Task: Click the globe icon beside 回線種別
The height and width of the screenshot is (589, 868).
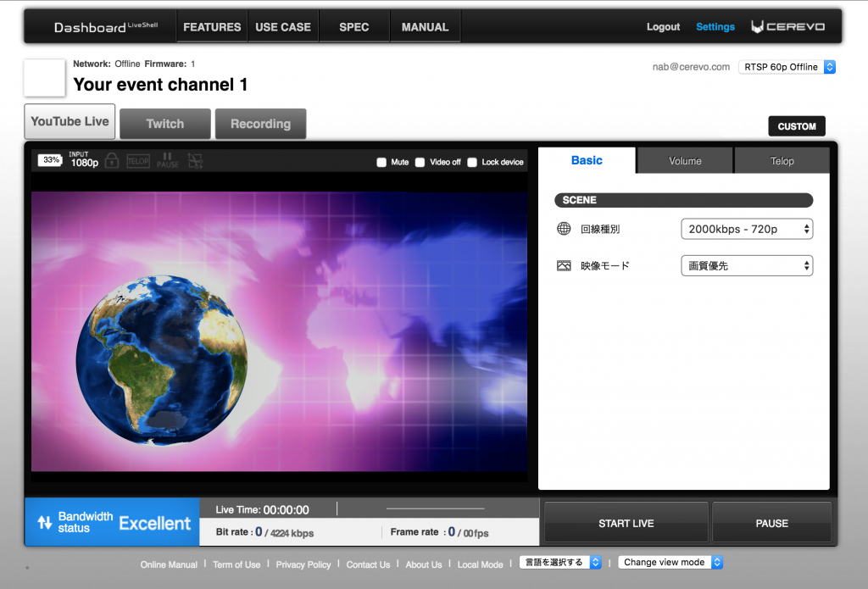Action: [x=564, y=229]
